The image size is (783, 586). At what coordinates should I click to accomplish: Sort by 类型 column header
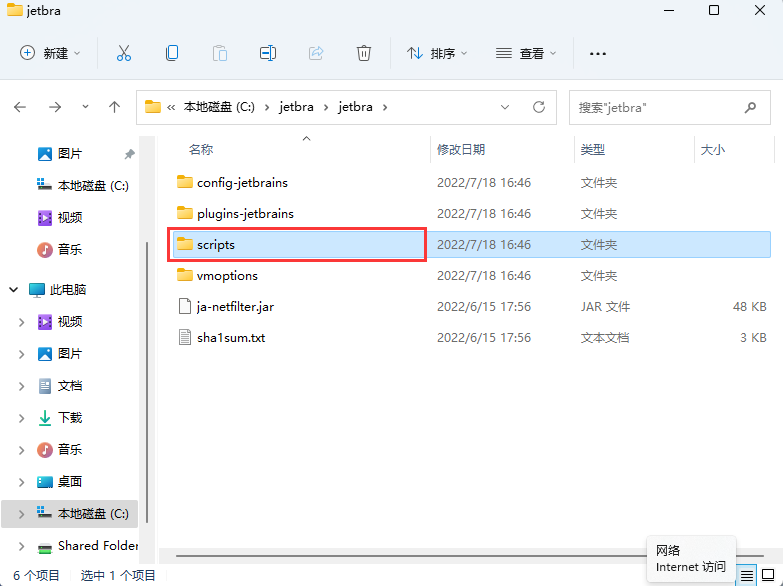click(x=593, y=149)
